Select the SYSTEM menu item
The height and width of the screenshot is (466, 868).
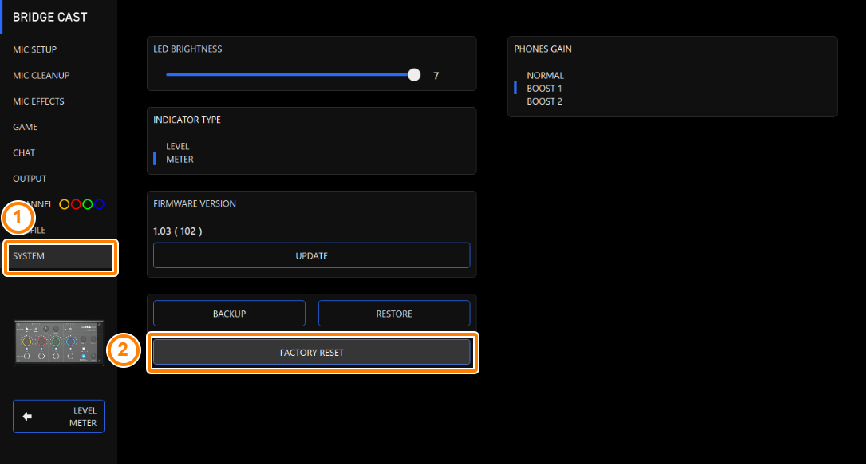pyautogui.click(x=60, y=257)
